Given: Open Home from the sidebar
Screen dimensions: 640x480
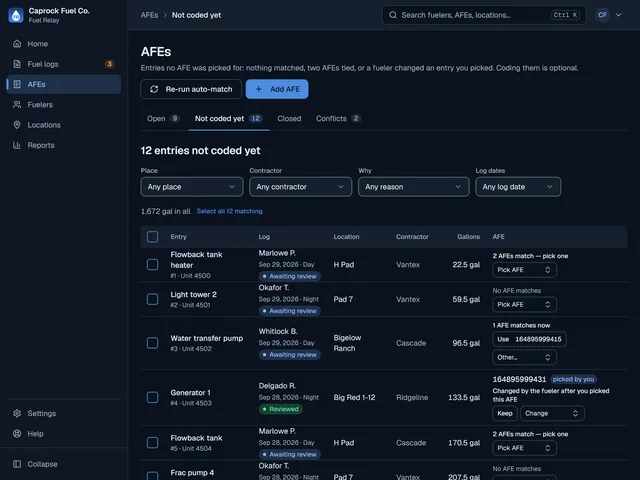Looking at the screenshot, I should [x=63, y=44].
